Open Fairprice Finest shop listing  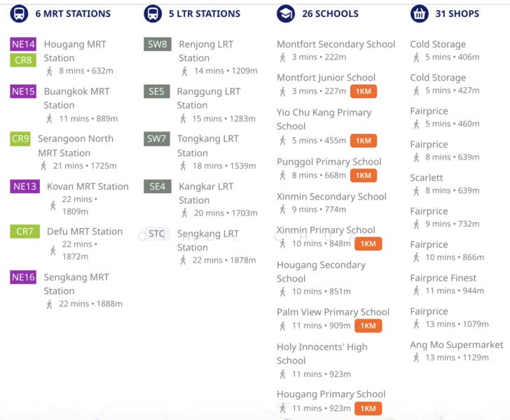click(x=443, y=278)
